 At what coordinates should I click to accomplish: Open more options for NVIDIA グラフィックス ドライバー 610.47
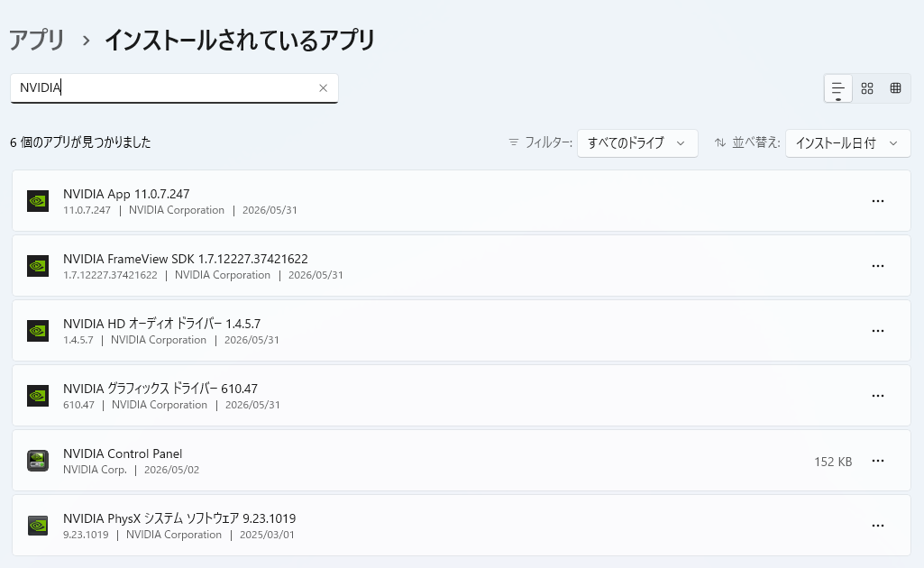point(877,396)
